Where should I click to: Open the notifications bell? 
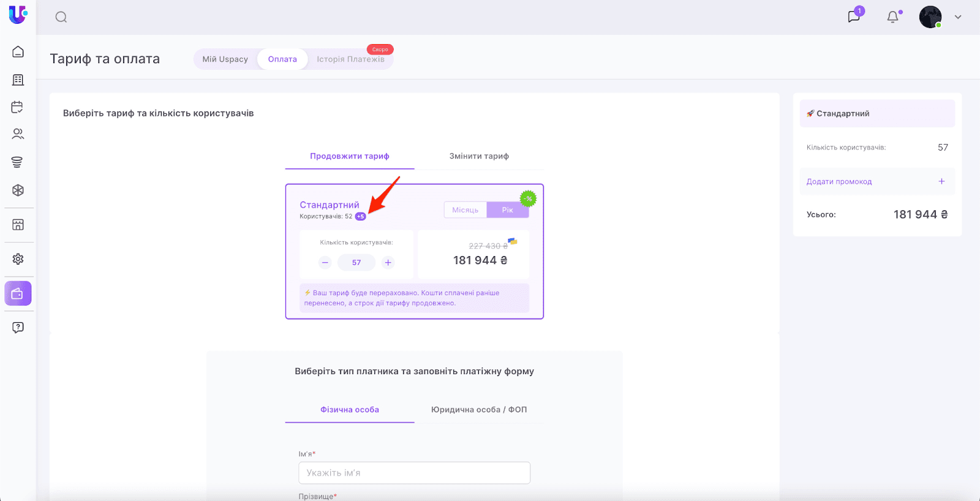[x=893, y=17]
